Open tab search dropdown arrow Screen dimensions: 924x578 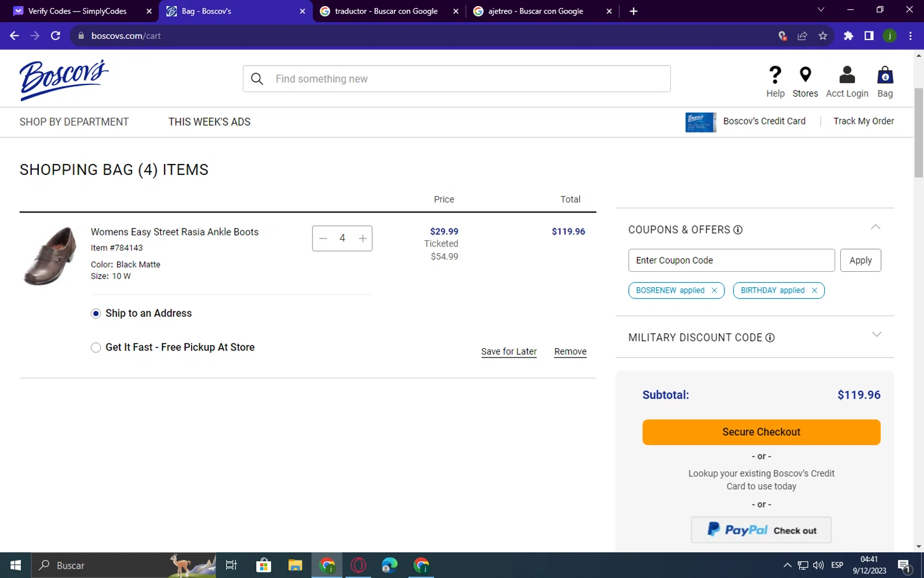click(821, 10)
